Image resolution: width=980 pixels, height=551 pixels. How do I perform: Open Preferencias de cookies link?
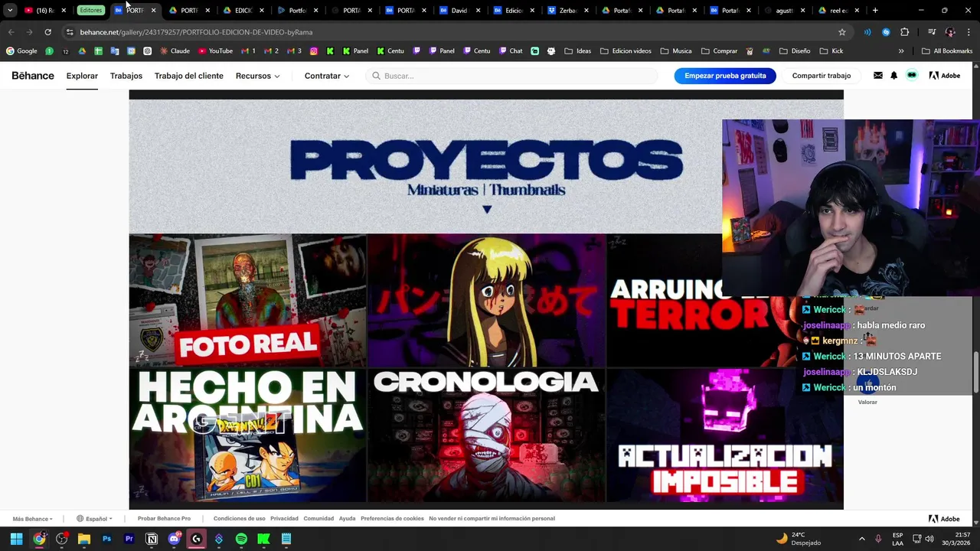(392, 519)
